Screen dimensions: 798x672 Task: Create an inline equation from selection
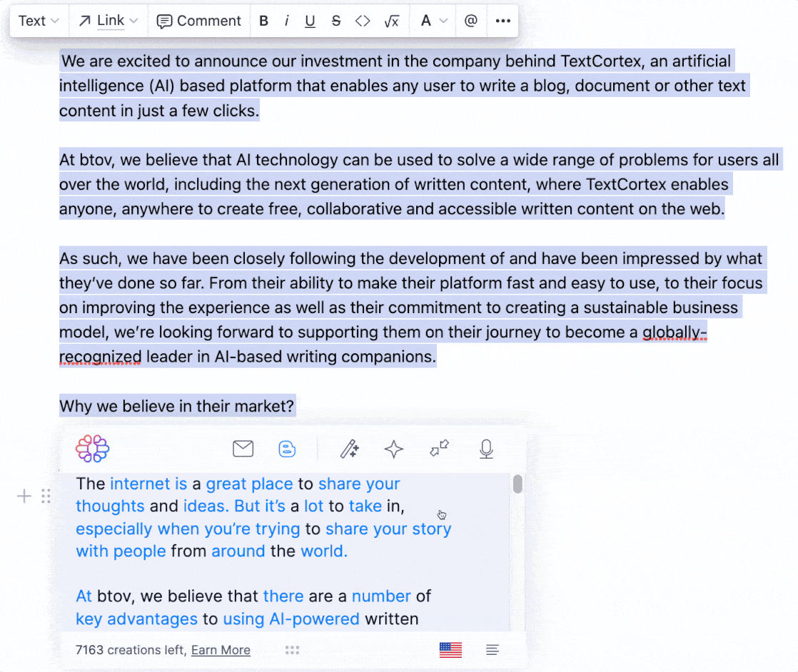coord(391,21)
